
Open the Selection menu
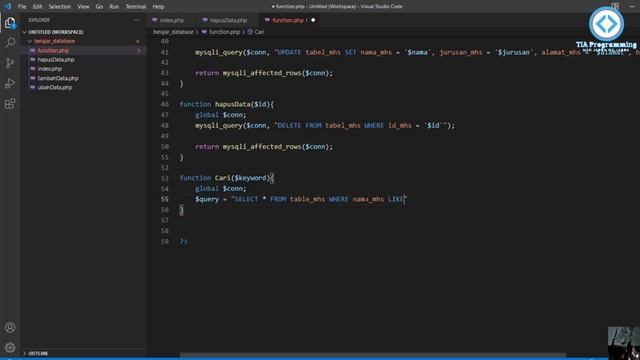click(60, 7)
